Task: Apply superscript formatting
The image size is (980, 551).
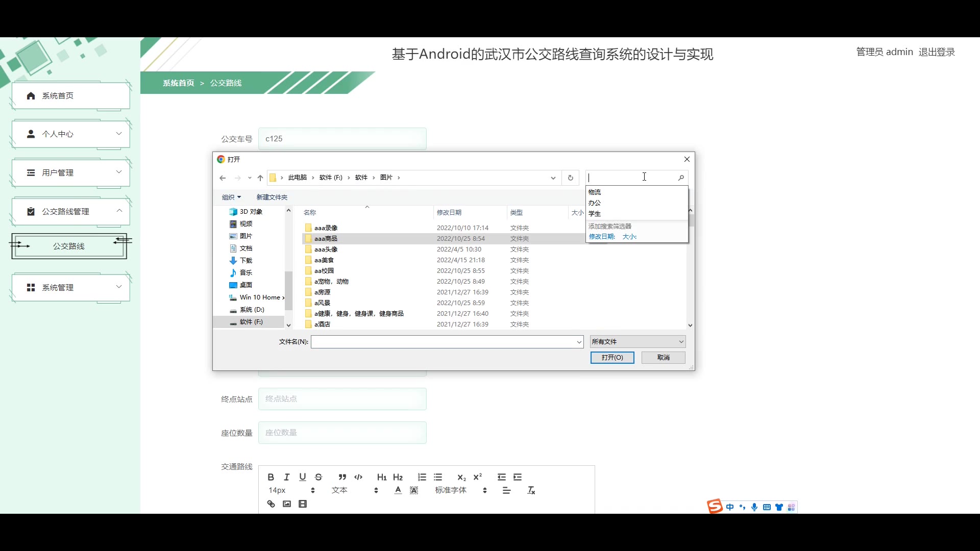Action: [478, 477]
